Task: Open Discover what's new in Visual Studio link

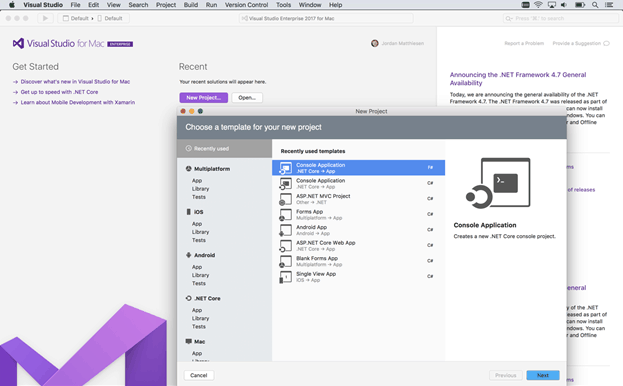Action: [75, 82]
